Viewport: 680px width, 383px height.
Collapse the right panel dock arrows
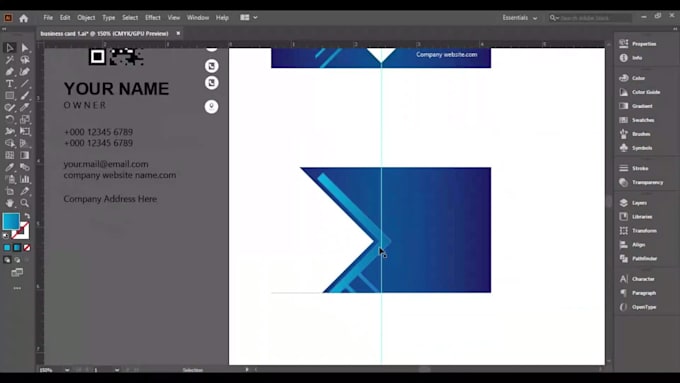click(675, 29)
